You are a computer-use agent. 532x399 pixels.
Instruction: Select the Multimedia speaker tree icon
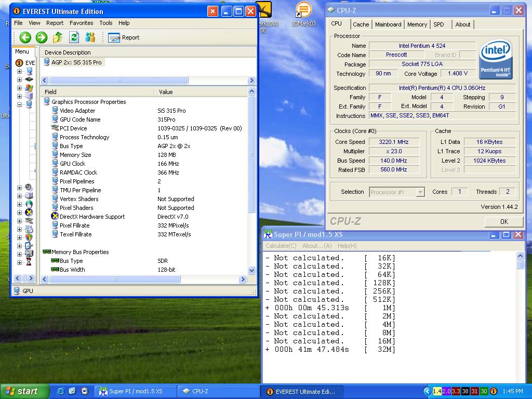pyautogui.click(x=29, y=187)
